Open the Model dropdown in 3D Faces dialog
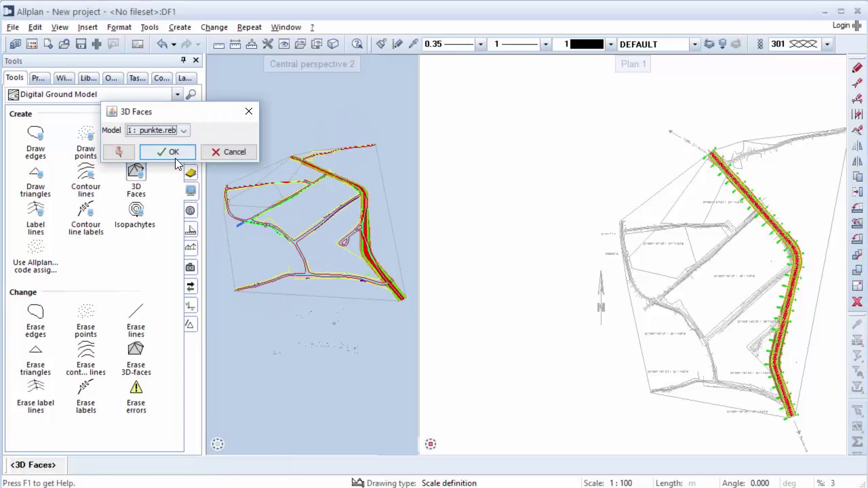 (x=184, y=130)
